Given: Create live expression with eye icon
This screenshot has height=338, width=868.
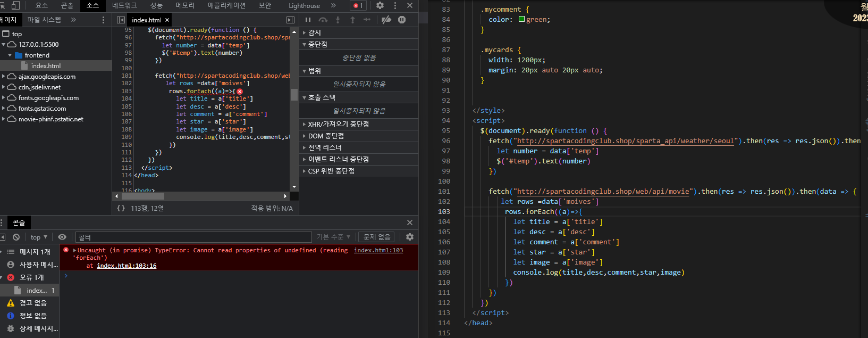Looking at the screenshot, I should pos(62,237).
